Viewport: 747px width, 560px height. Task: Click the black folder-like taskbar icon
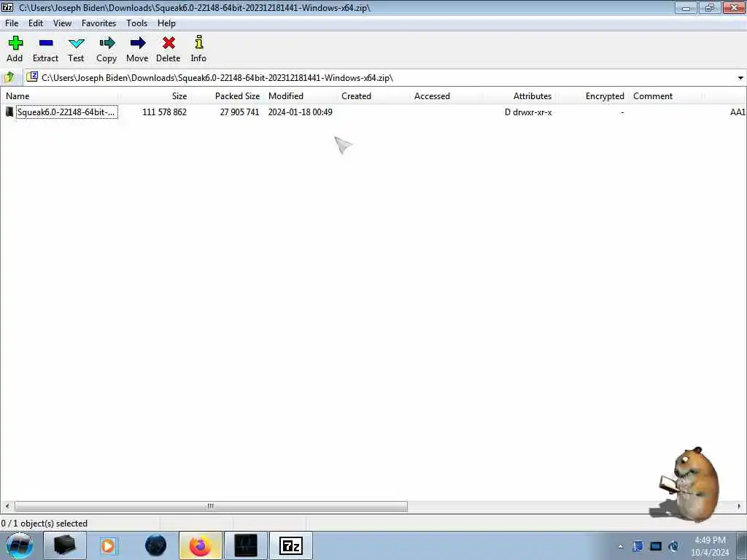pos(65,545)
